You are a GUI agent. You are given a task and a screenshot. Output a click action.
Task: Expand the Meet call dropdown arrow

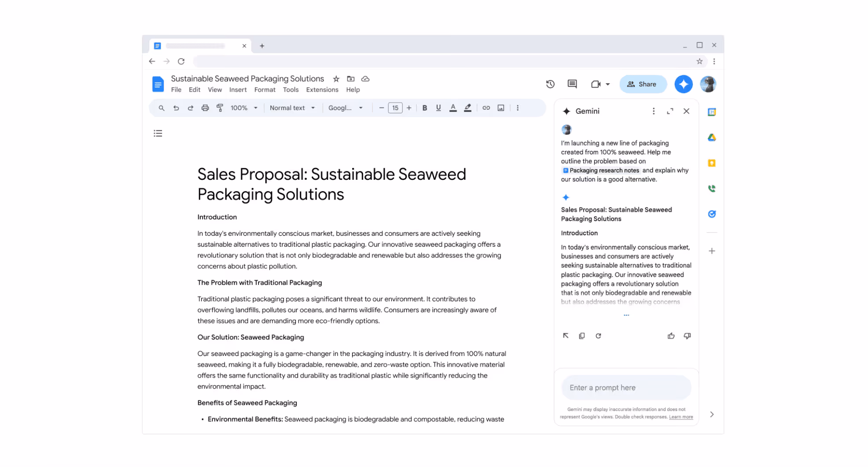(x=608, y=84)
